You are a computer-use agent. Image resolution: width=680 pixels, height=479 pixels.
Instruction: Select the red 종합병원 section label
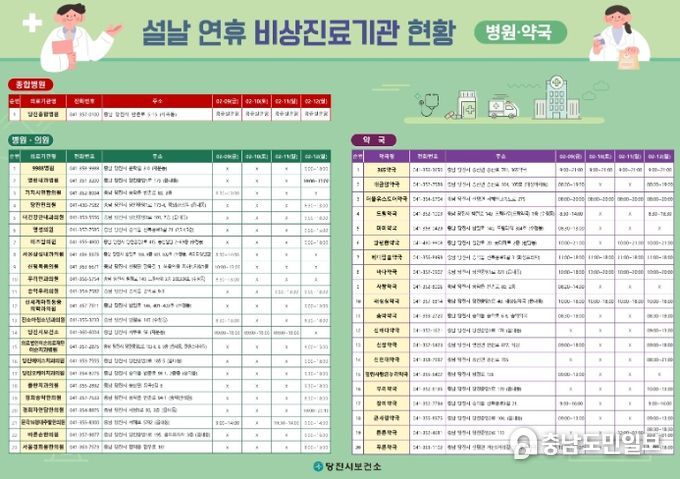tap(31, 84)
